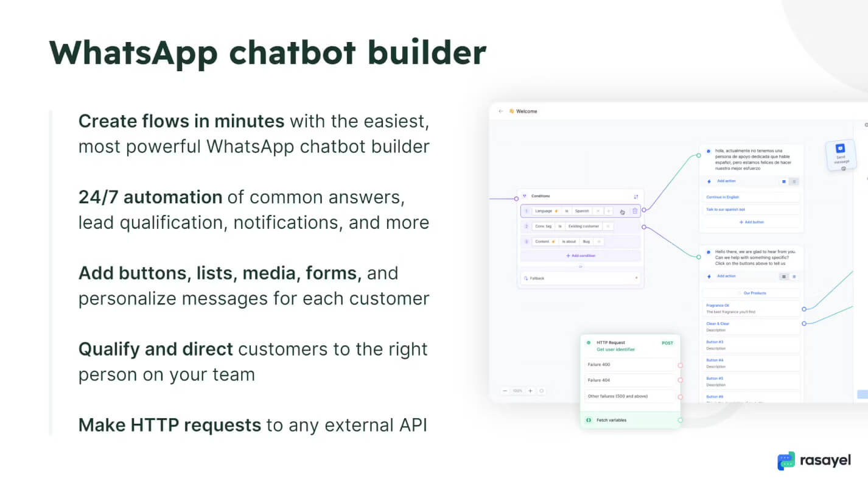Click the Fetch variables braces icon
868x487 pixels.
click(589, 420)
